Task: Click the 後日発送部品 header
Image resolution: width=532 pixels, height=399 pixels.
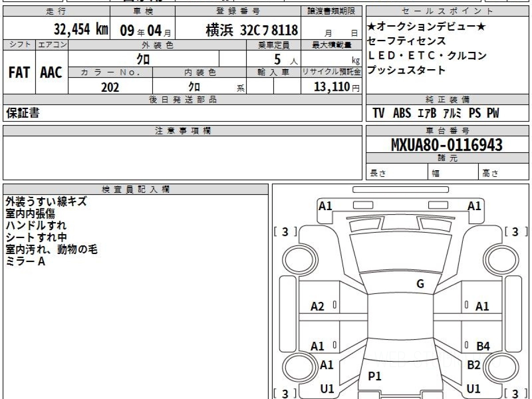Action: [x=182, y=100]
